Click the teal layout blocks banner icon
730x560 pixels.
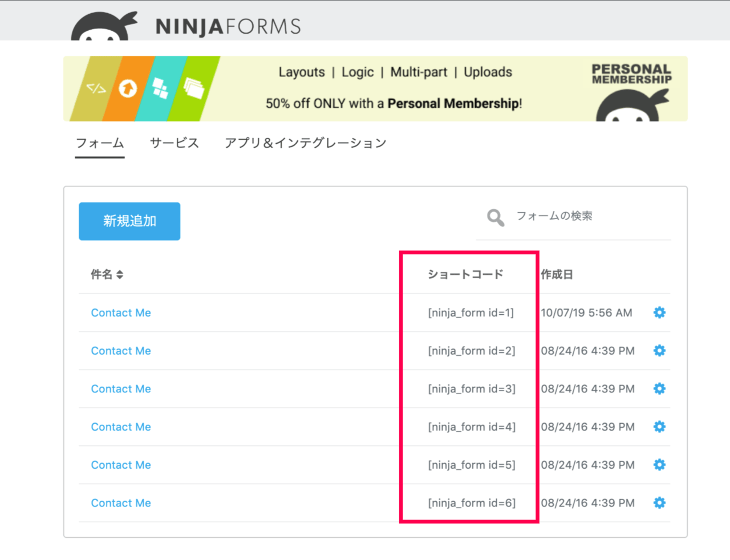(x=160, y=88)
